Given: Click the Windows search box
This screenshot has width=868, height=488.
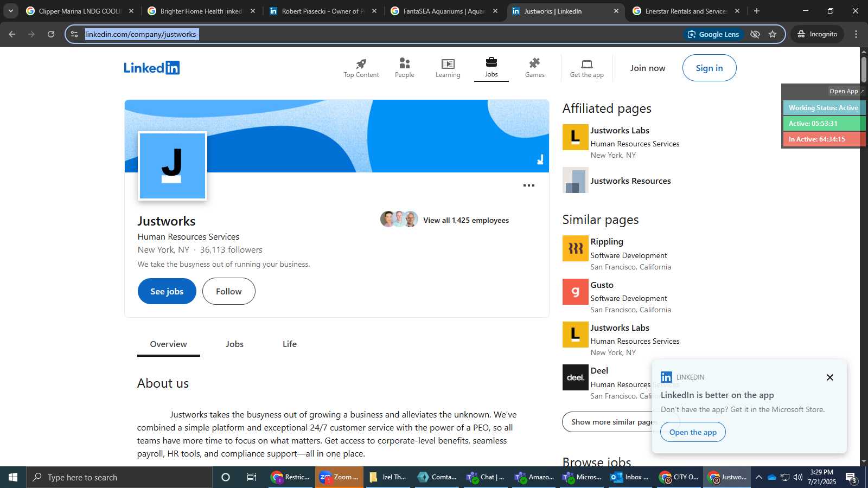Looking at the screenshot, I should (119, 477).
